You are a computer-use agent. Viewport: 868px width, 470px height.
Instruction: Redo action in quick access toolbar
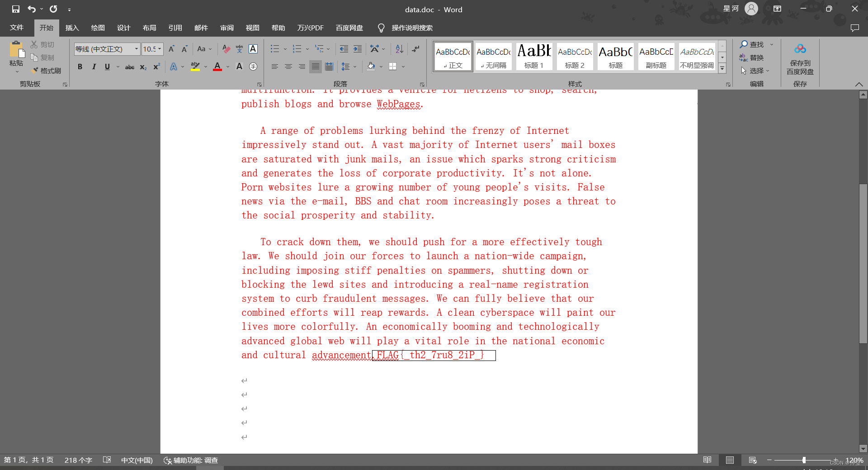tap(53, 9)
